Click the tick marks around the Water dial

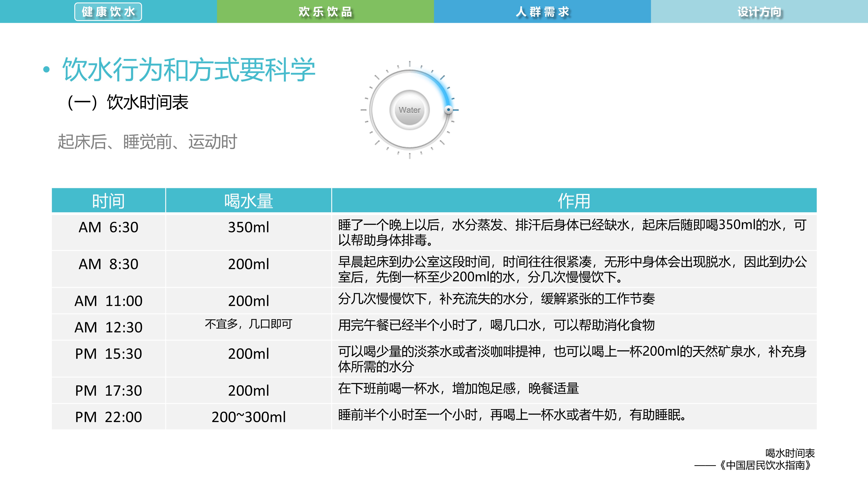pos(409,64)
